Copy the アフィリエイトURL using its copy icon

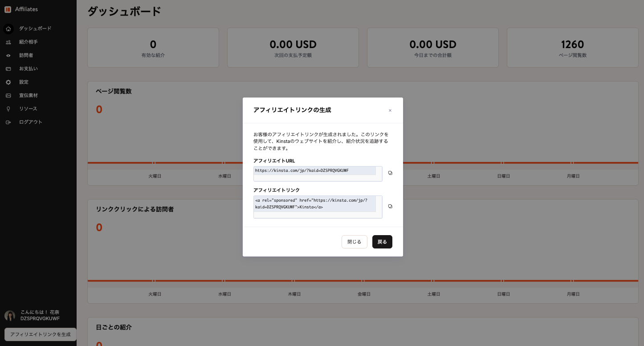click(390, 173)
